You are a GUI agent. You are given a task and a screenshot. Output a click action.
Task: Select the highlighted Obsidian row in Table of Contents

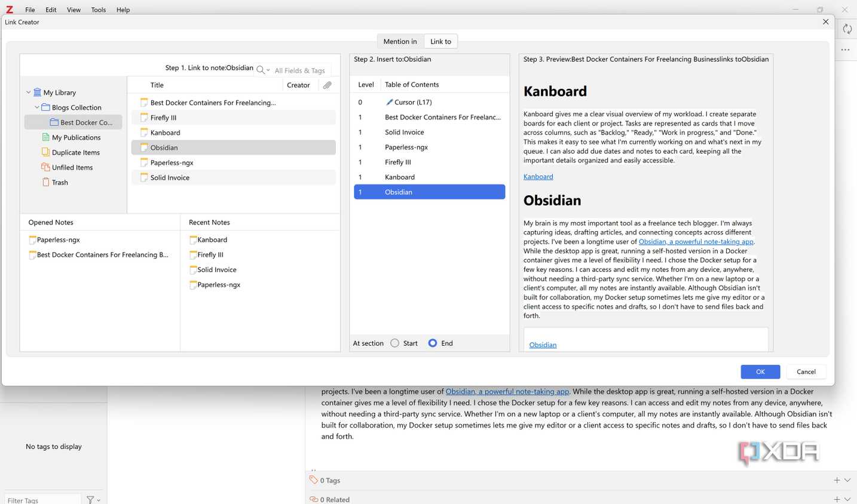(x=430, y=192)
